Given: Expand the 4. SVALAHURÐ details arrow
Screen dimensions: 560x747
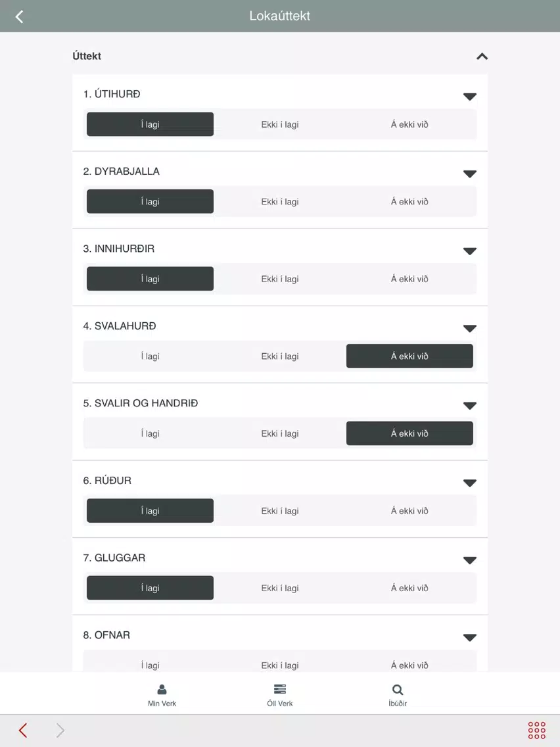Looking at the screenshot, I should (x=469, y=329).
